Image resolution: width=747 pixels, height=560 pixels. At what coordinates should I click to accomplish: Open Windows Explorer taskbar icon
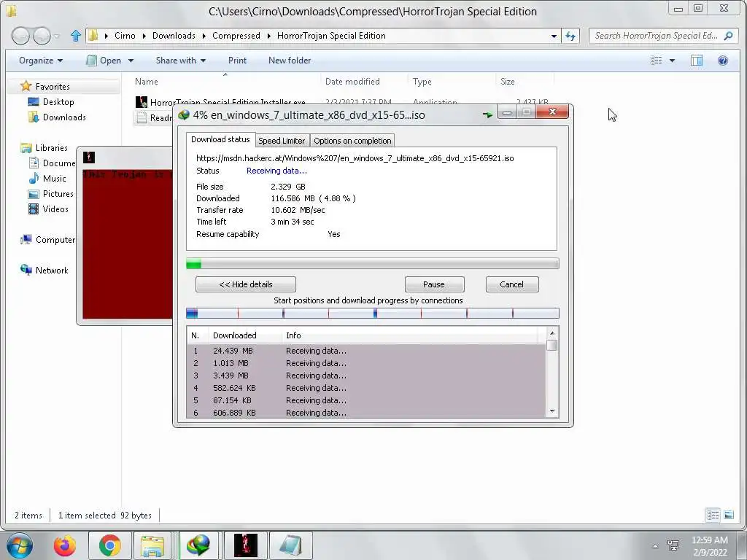[x=152, y=545]
